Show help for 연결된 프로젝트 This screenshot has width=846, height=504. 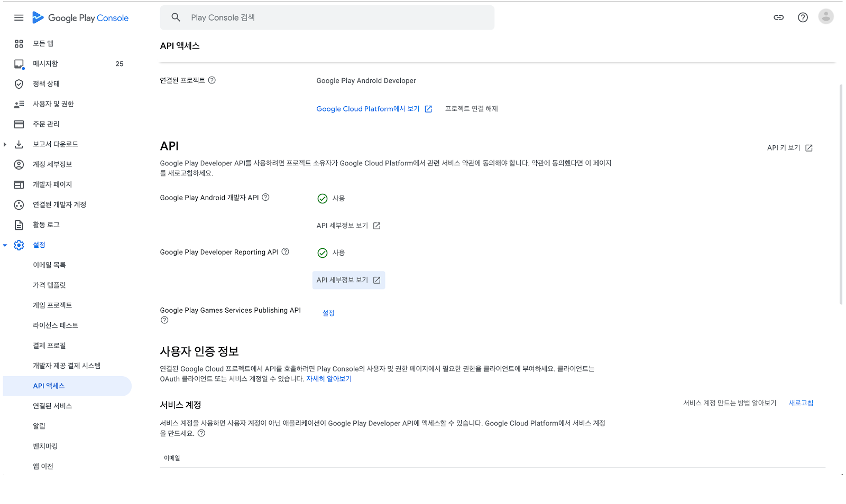(212, 80)
